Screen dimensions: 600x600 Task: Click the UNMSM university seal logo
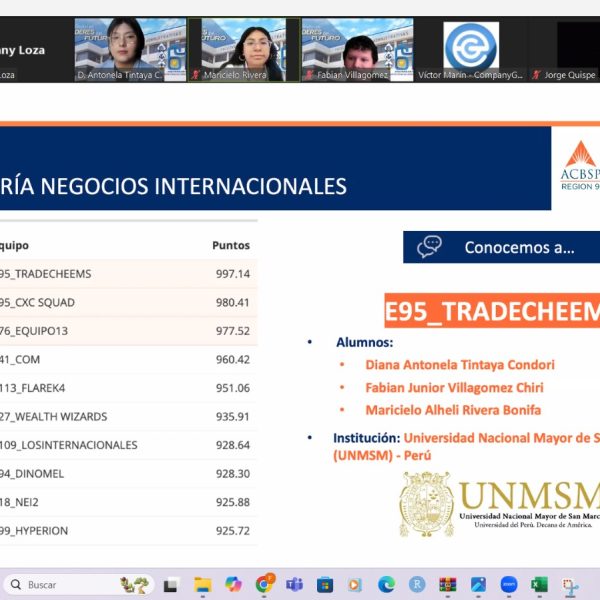point(426,504)
